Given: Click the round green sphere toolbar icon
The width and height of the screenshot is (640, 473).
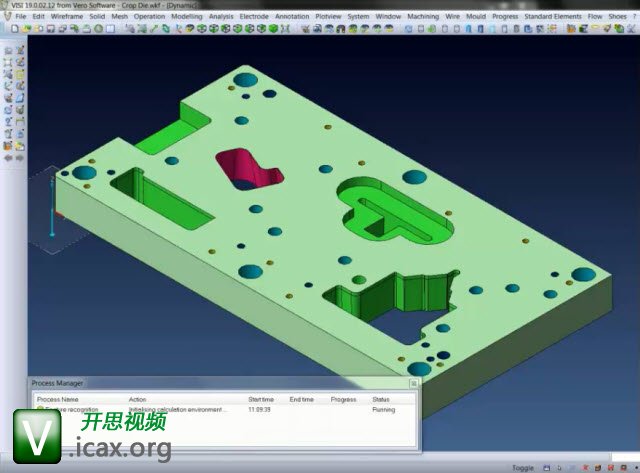Looking at the screenshot, I should click(99, 29).
